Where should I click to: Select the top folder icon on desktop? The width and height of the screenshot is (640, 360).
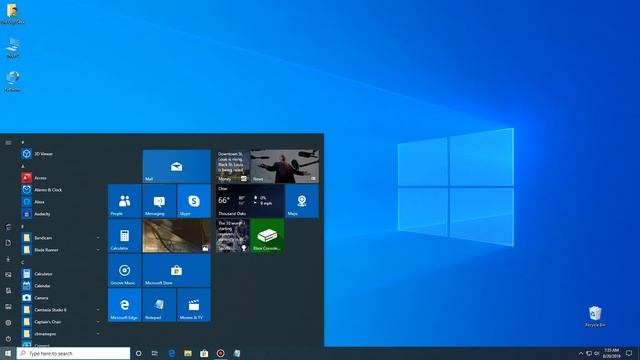[x=12, y=14]
